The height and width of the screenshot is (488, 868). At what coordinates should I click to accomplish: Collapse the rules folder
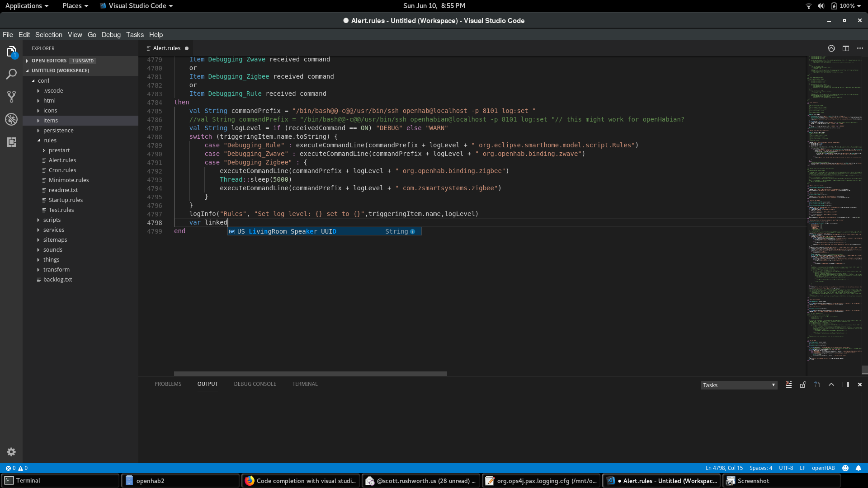click(x=50, y=141)
